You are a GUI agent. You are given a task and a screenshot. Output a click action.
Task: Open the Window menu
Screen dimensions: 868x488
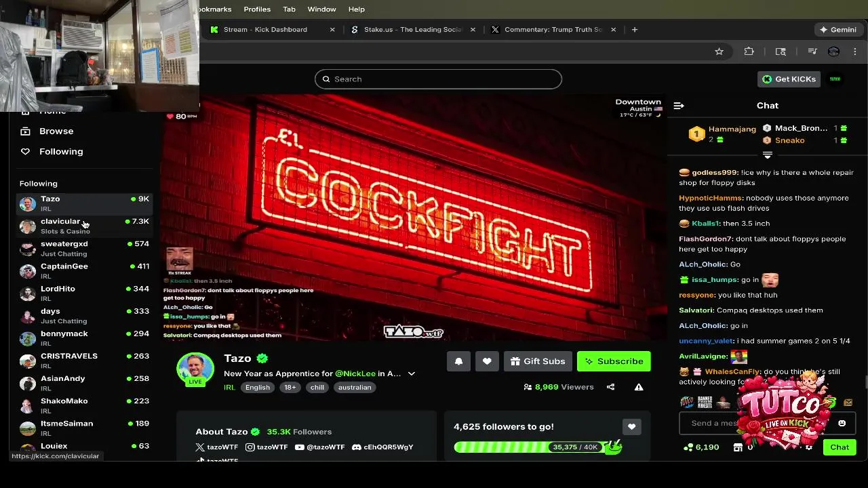click(321, 9)
